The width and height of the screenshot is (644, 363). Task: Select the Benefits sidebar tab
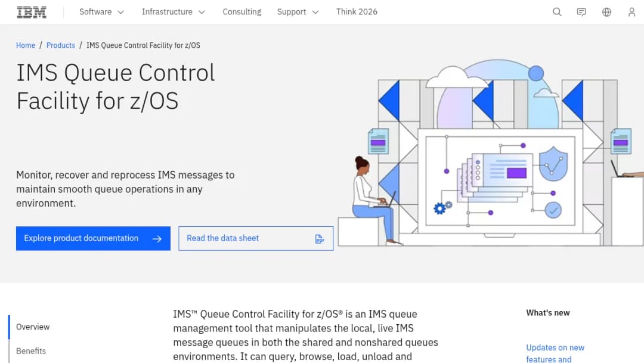coord(31,351)
